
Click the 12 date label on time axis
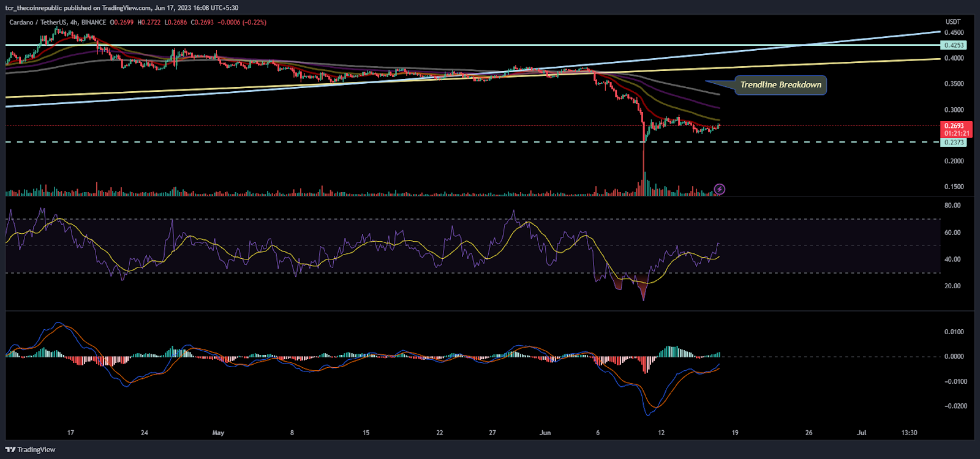coord(661,433)
